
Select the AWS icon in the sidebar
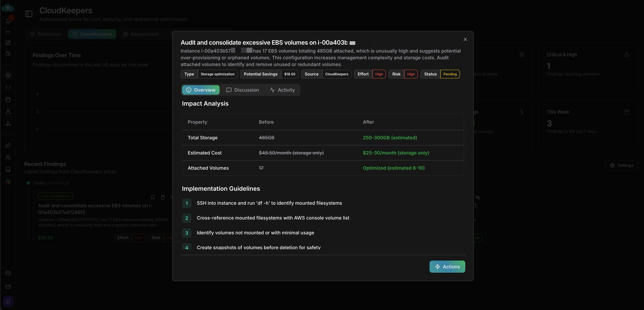(8, 32)
